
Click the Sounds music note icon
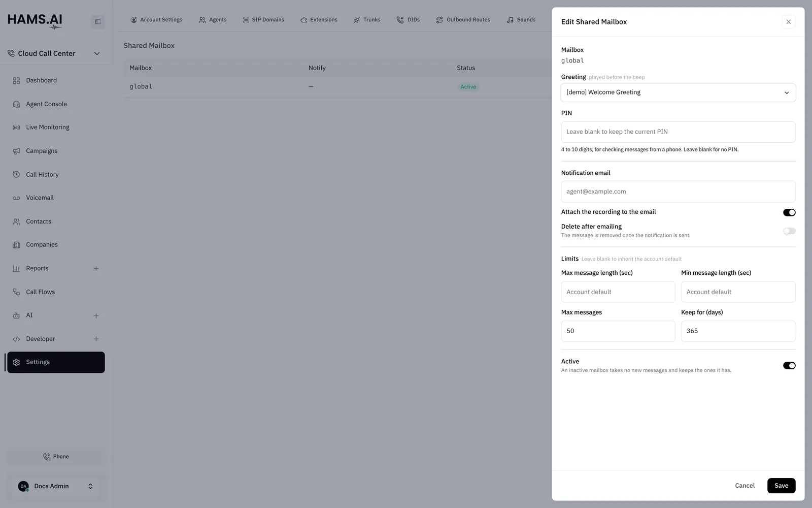pyautogui.click(x=510, y=20)
